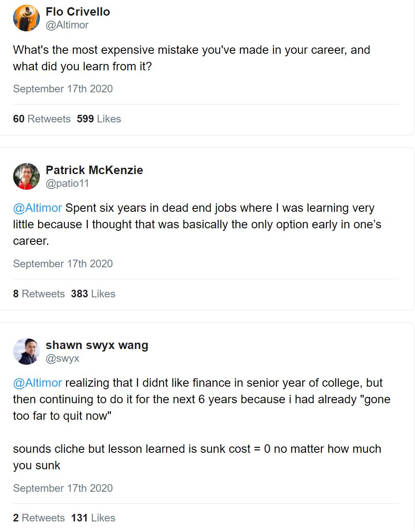Click the @Altimor mention in Patrick's reply
Viewport: 415px width, 532px height.
coord(38,208)
